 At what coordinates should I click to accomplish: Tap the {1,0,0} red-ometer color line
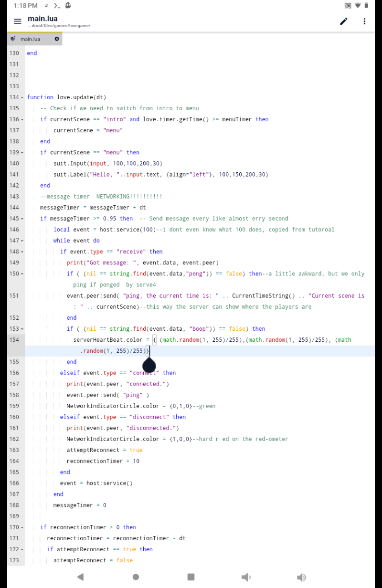coord(177,439)
